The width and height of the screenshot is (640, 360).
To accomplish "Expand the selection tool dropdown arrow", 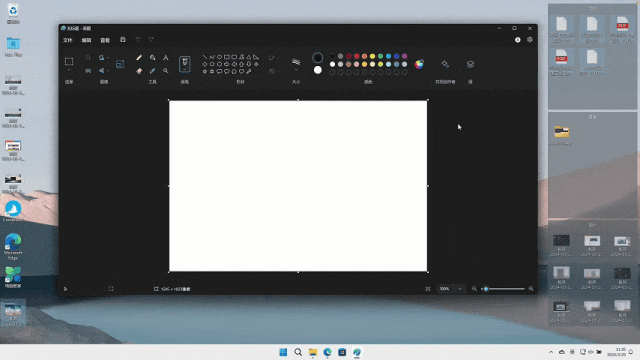I will click(x=69, y=71).
